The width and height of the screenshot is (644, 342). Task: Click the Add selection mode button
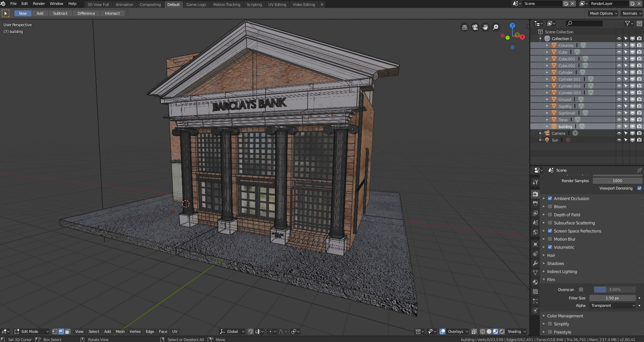40,13
